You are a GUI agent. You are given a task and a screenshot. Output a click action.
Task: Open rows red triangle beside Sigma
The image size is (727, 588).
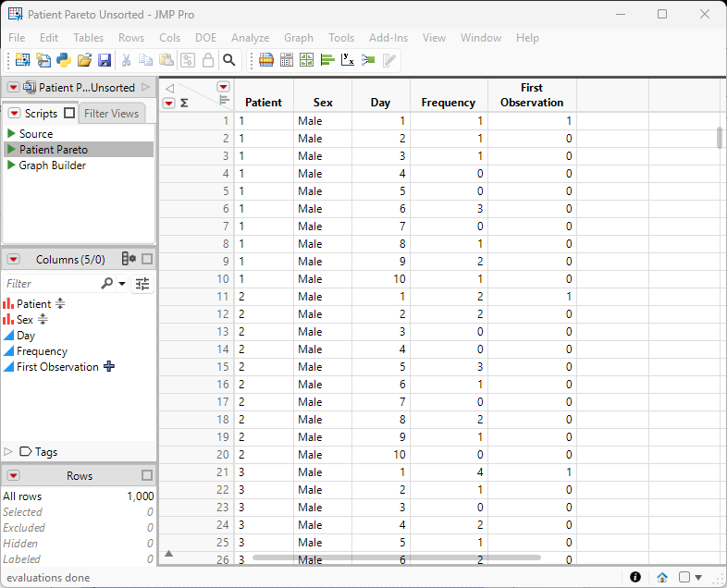[168, 103]
